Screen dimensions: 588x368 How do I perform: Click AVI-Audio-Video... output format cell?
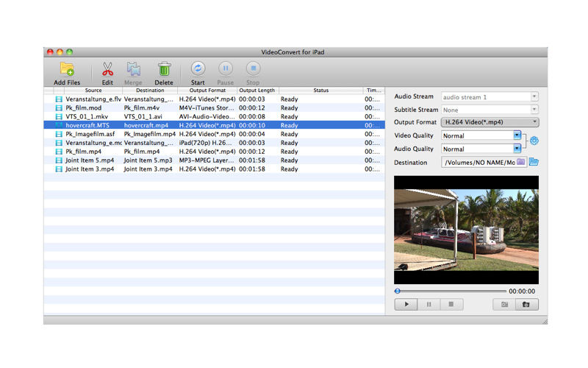coord(207,117)
